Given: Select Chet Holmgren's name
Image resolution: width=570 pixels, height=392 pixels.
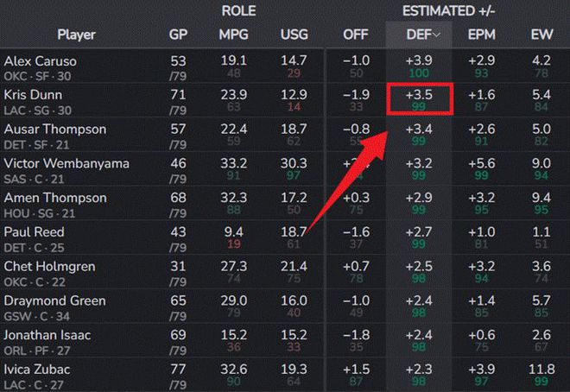Looking at the screenshot, I should (49, 266).
